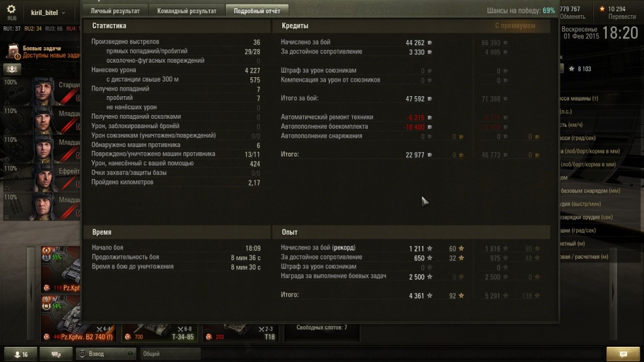This screenshot has height=362, width=644.
Task: Open the crew operations button above crew list
Action: point(12,69)
